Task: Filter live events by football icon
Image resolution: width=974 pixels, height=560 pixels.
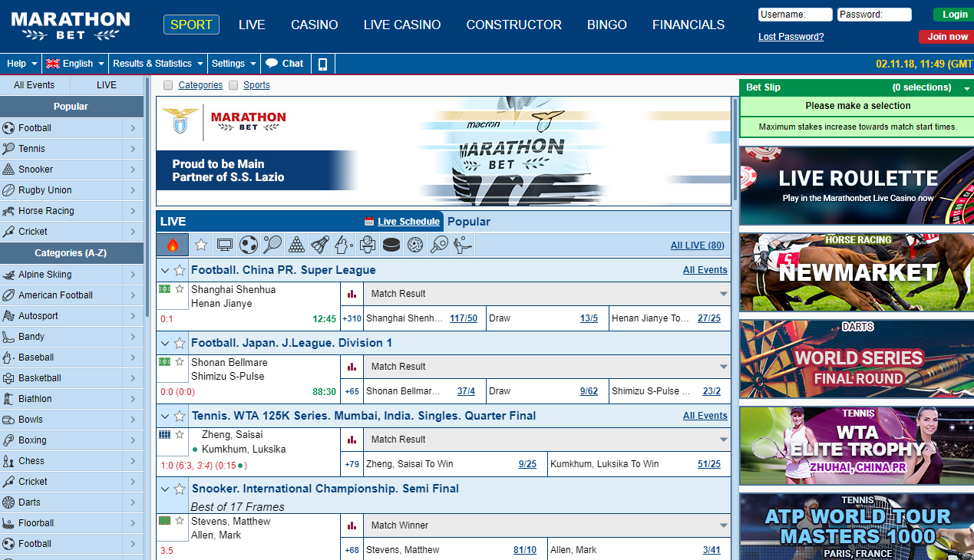Action: click(249, 245)
